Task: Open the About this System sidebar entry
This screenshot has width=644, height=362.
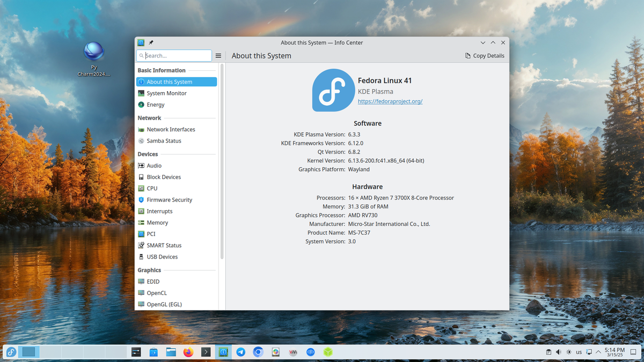Action: click(x=177, y=82)
